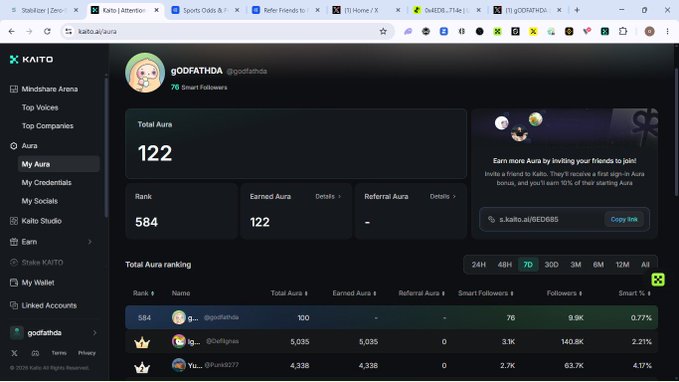The width and height of the screenshot is (679, 382).
Task: Click the Stake KAITO icon
Action: tap(13, 262)
